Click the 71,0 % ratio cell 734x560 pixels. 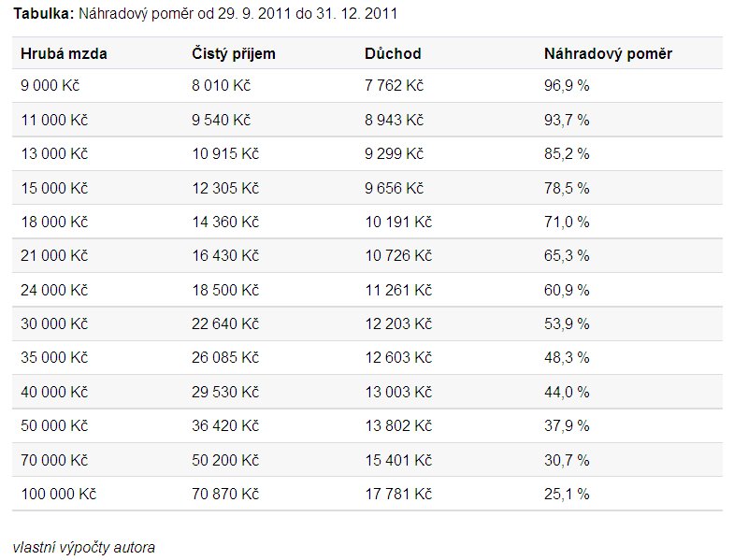567,222
